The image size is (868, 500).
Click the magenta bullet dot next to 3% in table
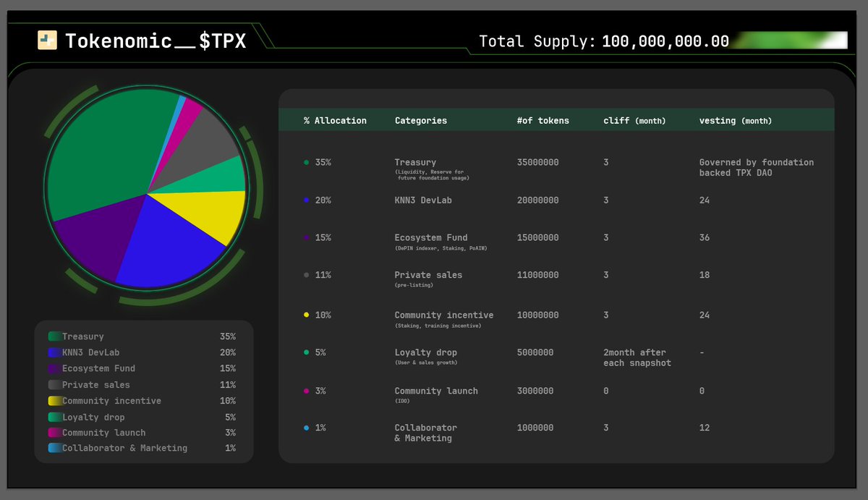pos(307,391)
